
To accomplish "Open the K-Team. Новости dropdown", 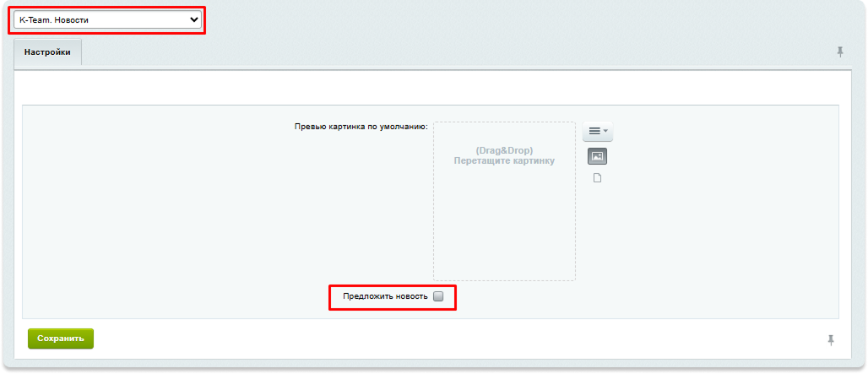I will point(107,20).
